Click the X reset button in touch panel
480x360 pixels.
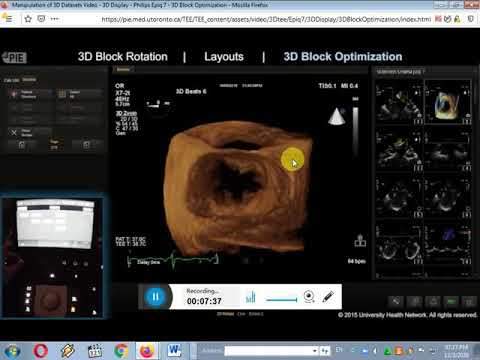(29, 133)
